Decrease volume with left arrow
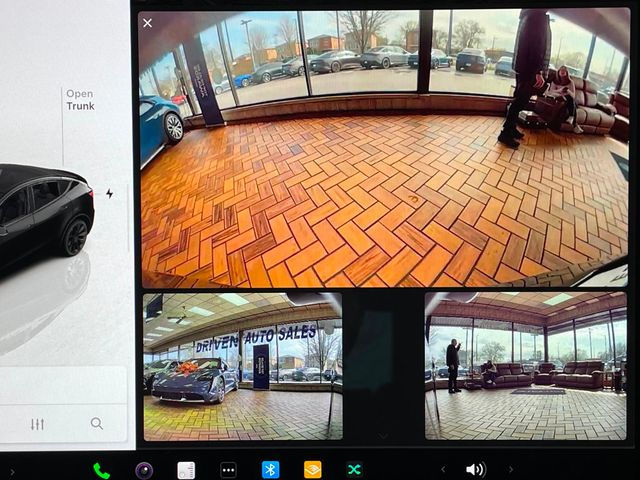 [443, 469]
